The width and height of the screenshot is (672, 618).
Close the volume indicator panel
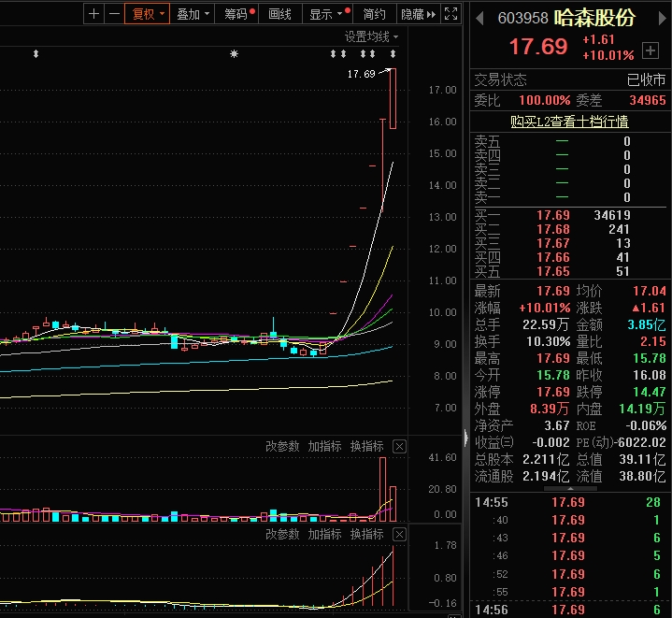coord(399,447)
